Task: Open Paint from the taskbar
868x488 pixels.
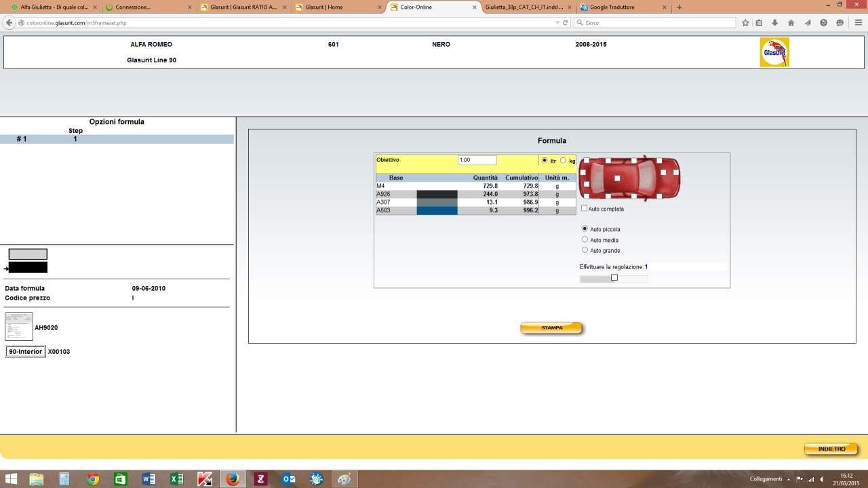Action: tap(344, 479)
